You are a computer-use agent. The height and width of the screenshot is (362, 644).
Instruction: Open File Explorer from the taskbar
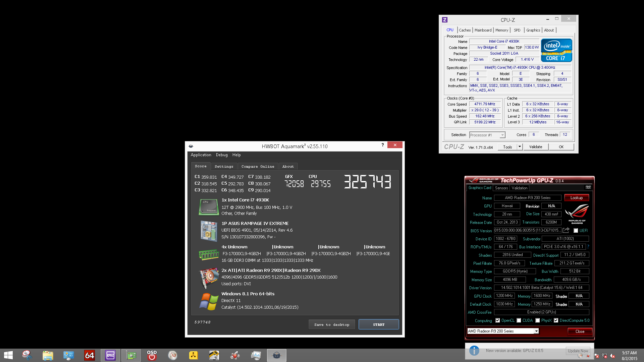pyautogui.click(x=48, y=355)
